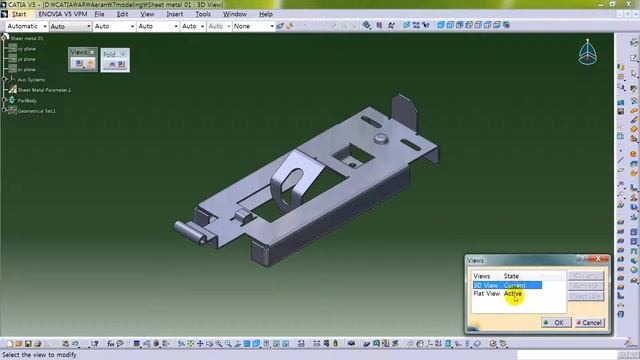Image resolution: width=640 pixels, height=360 pixels.
Task: Open the None layer dropdown
Action: click(x=253, y=26)
